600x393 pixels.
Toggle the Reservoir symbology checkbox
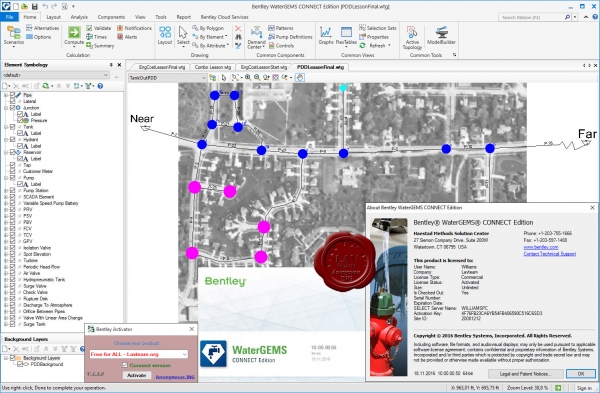click(x=13, y=152)
